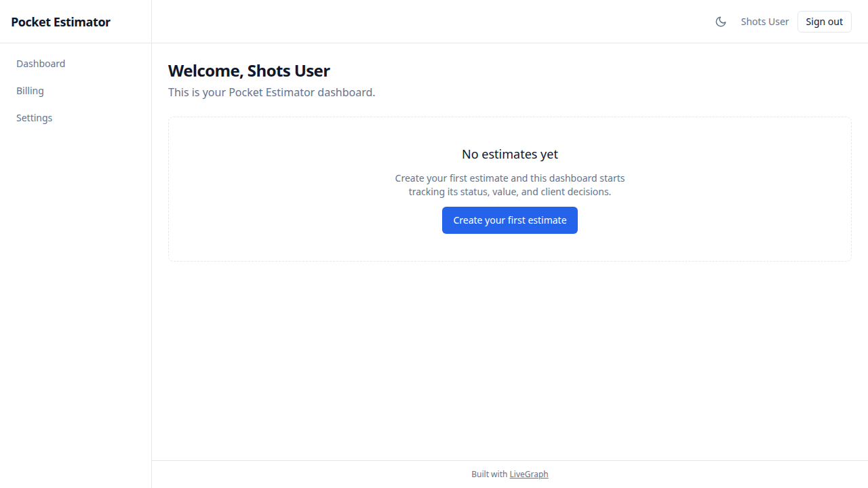Toggle dark mode with the moon icon
The height and width of the screenshot is (488, 868).
[721, 22]
